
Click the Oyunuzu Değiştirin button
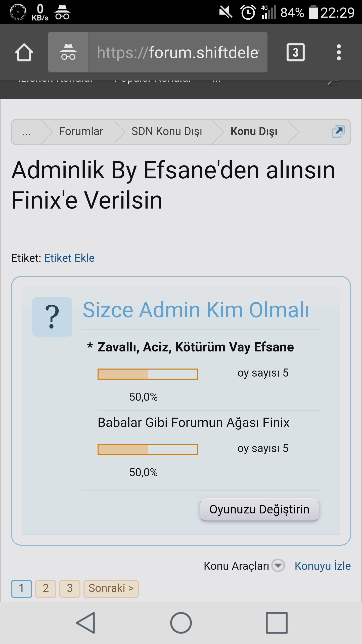[x=259, y=509]
